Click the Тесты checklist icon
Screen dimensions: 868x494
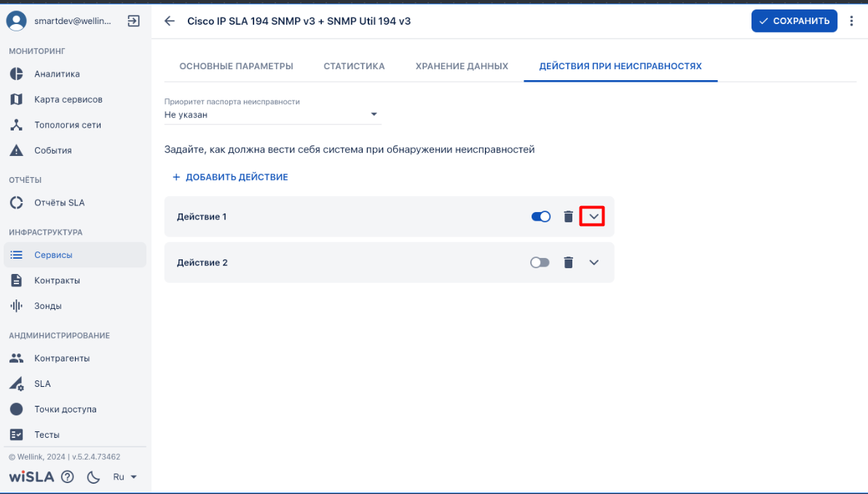click(17, 435)
